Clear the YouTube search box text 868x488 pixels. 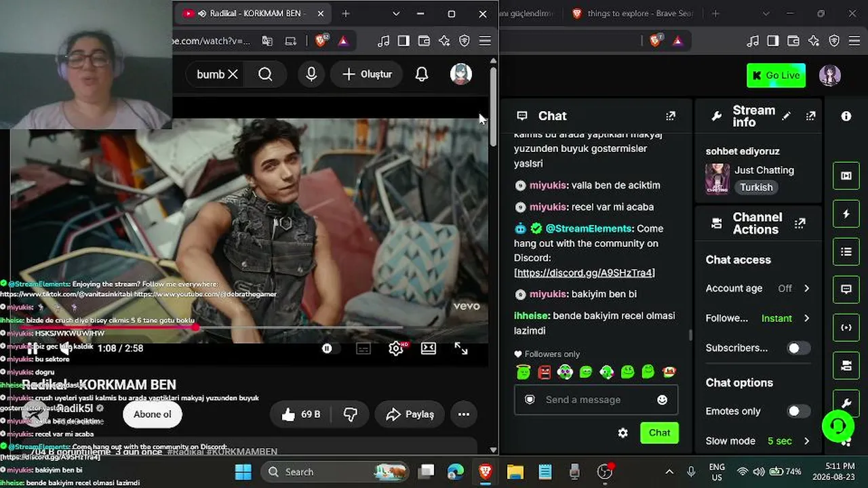click(233, 75)
